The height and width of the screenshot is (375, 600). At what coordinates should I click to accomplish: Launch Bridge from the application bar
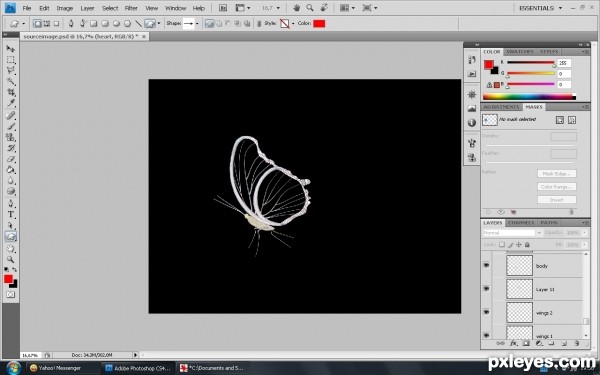click(x=223, y=8)
